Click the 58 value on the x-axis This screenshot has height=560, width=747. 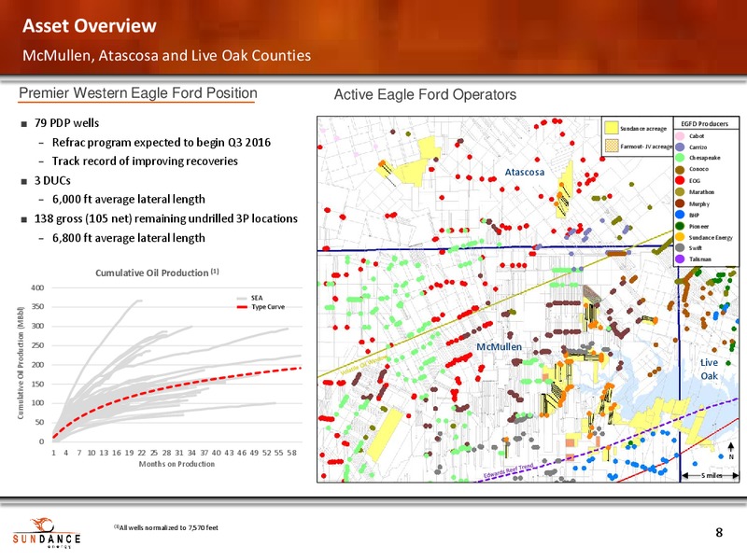(291, 453)
